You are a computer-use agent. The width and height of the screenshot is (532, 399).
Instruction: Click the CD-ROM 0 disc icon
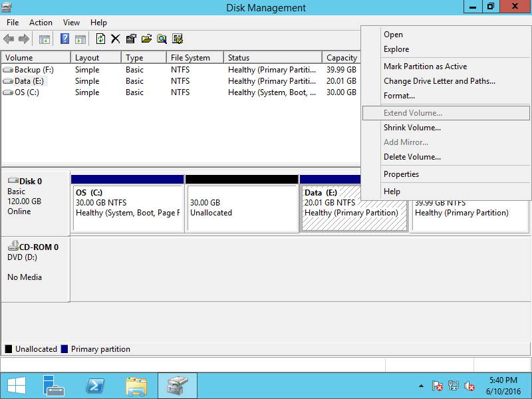click(13, 245)
